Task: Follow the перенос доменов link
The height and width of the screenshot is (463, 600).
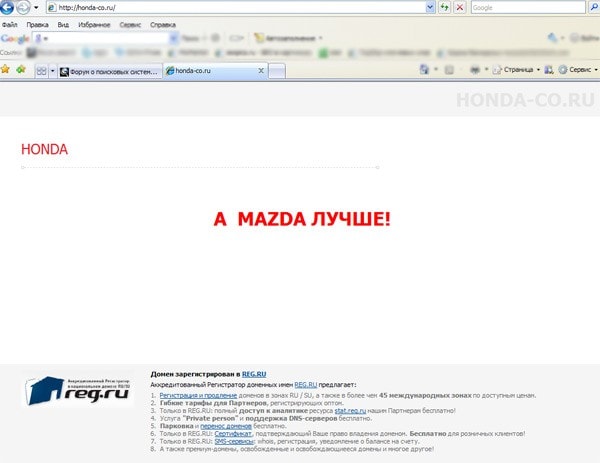Action: (226, 426)
